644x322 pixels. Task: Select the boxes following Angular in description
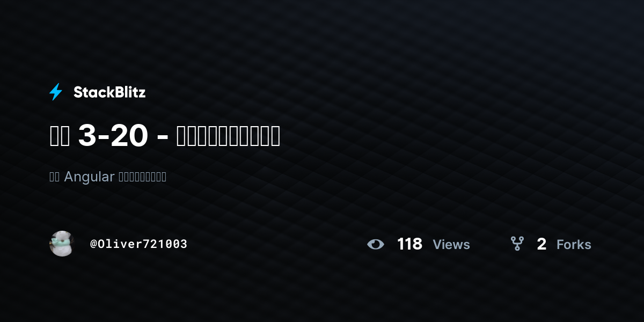142,177
